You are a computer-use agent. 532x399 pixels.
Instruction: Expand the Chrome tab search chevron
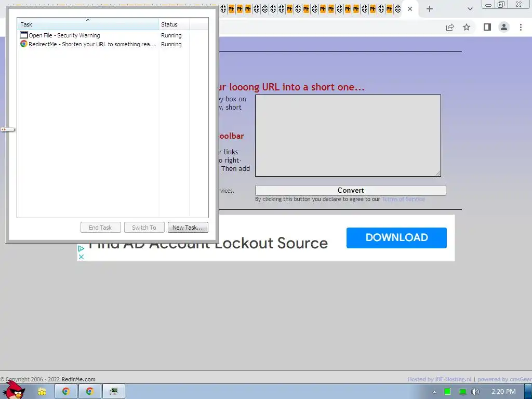point(470,9)
